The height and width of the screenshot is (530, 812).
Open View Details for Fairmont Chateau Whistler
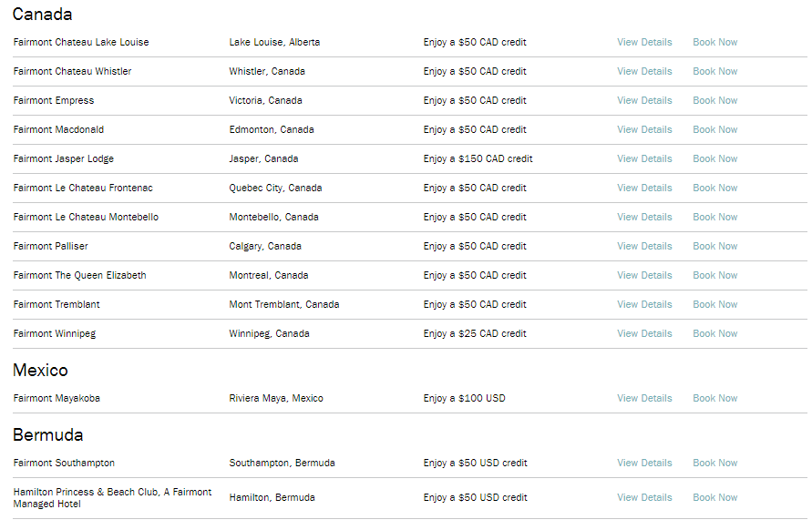tap(644, 71)
